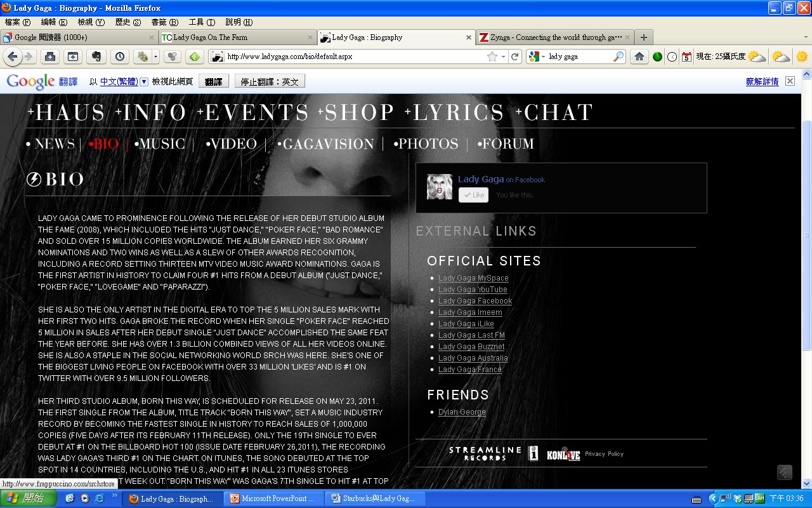Go to the NEWS section
This screenshot has height=508, width=812.
pyautogui.click(x=51, y=144)
